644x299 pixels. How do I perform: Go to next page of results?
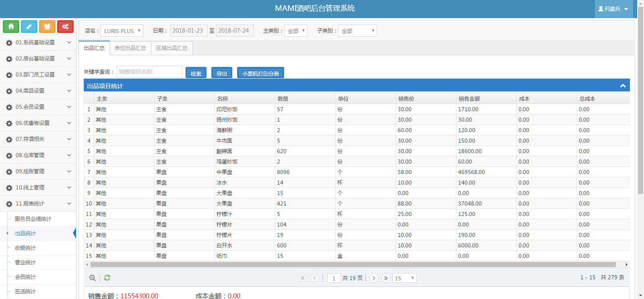click(x=374, y=278)
